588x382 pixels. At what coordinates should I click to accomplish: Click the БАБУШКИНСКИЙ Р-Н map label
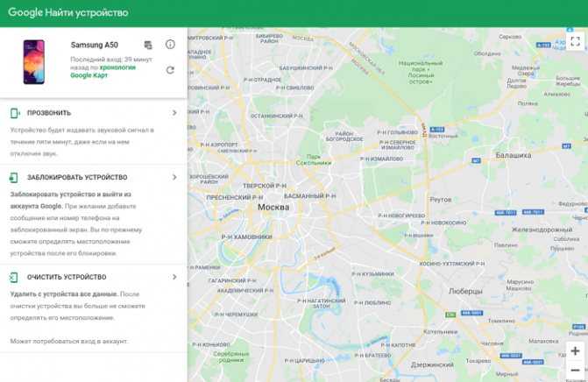coord(306,68)
